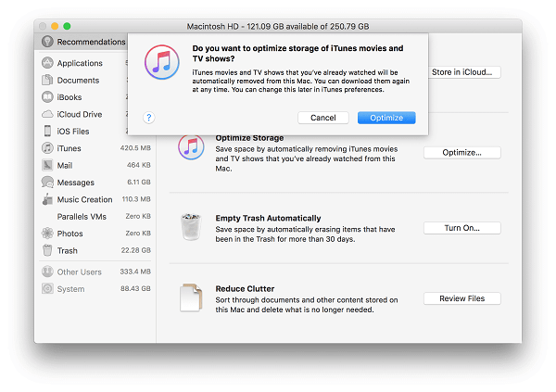The height and width of the screenshot is (392, 556).
Task: Open the Documents category
Action: click(78, 81)
